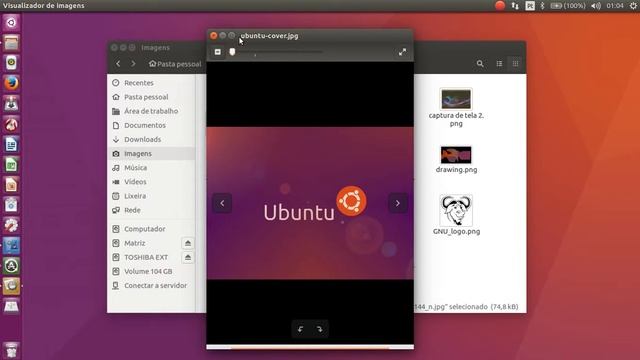Open Trash at launcher bottom
Image resolution: width=640 pixels, height=360 pixels.
pyautogui.click(x=11, y=350)
